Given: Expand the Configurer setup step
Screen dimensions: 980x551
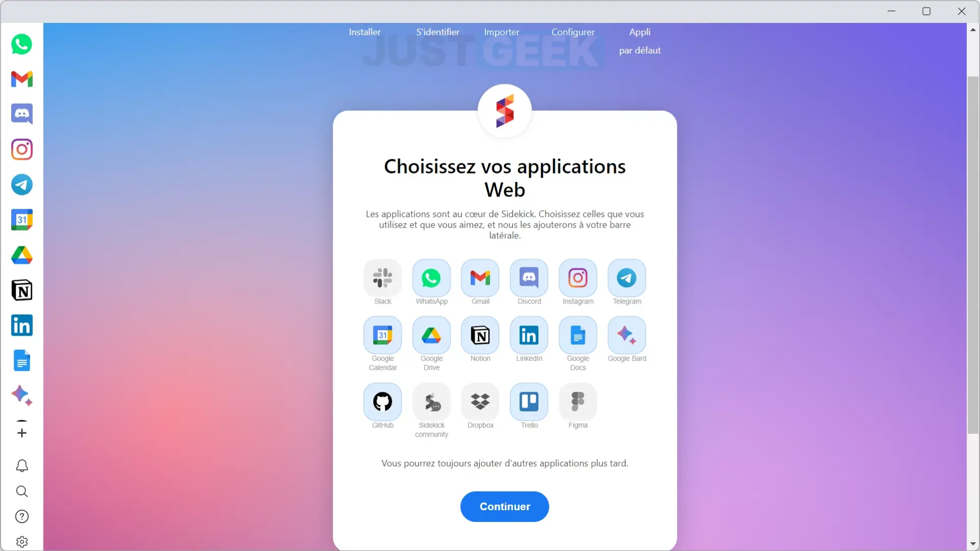Looking at the screenshot, I should [x=573, y=32].
